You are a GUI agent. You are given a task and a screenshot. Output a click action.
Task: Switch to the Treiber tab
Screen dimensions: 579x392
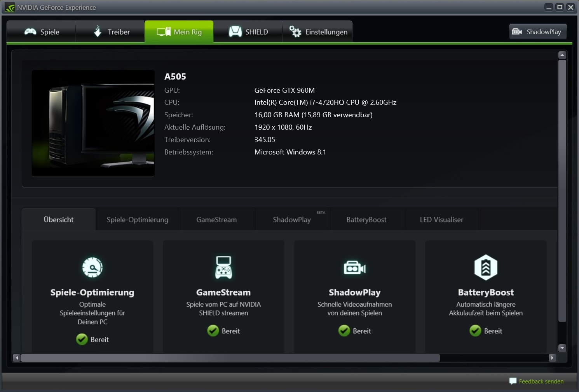point(110,32)
